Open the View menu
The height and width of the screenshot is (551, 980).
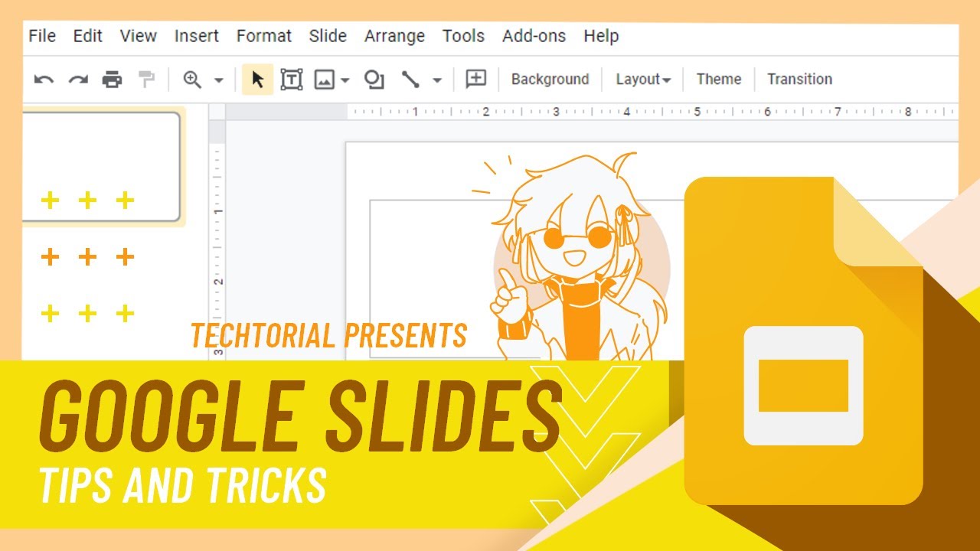pos(138,36)
